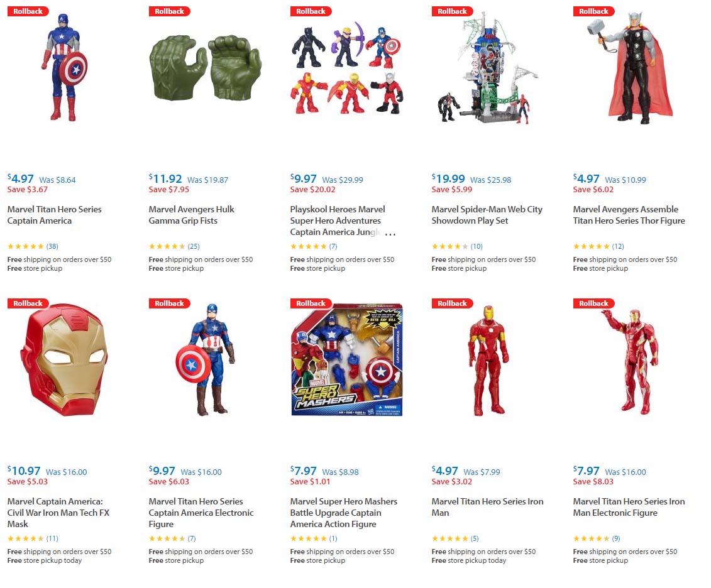Click the Rollback badge on Spider-Man Web City set
The width and height of the screenshot is (711, 588).
pos(452,11)
